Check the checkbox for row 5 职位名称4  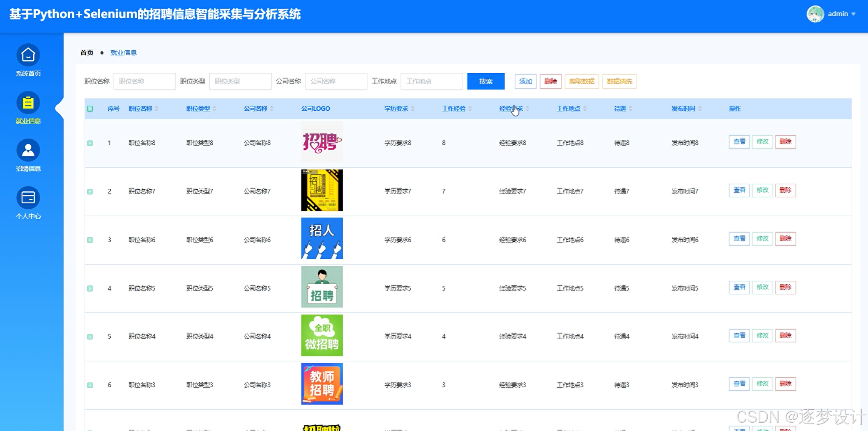pos(90,336)
